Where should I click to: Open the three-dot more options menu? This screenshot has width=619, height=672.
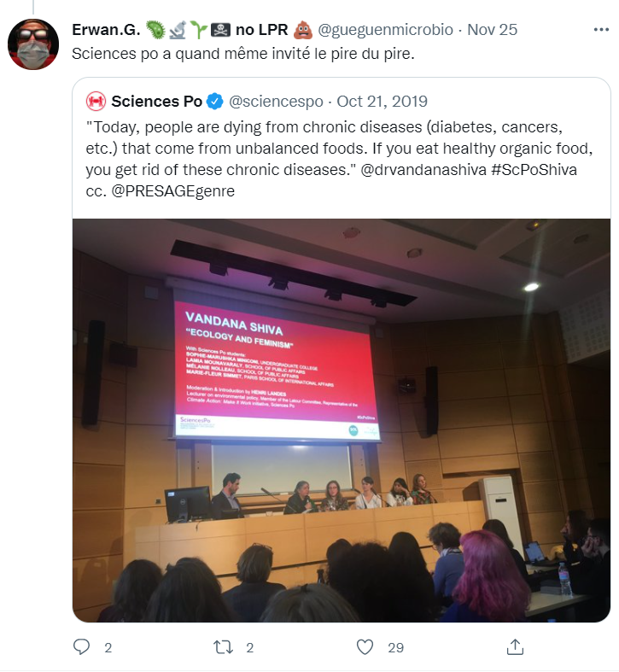pos(601,30)
